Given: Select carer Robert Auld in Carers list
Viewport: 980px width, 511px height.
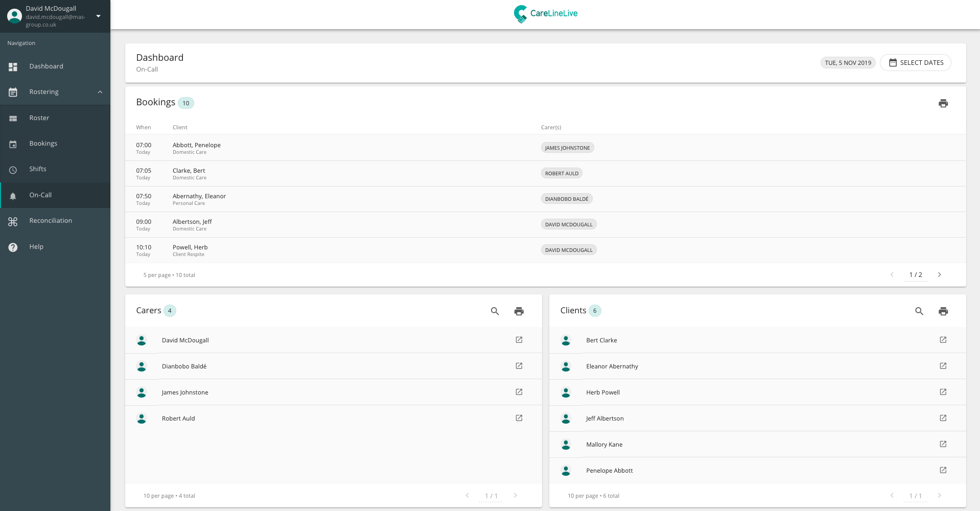Looking at the screenshot, I should point(334,418).
